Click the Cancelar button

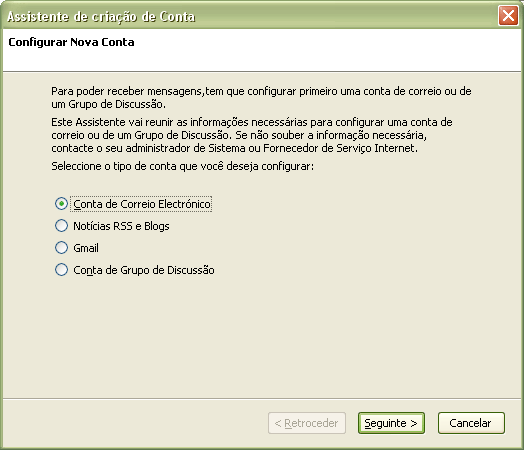[471, 423]
